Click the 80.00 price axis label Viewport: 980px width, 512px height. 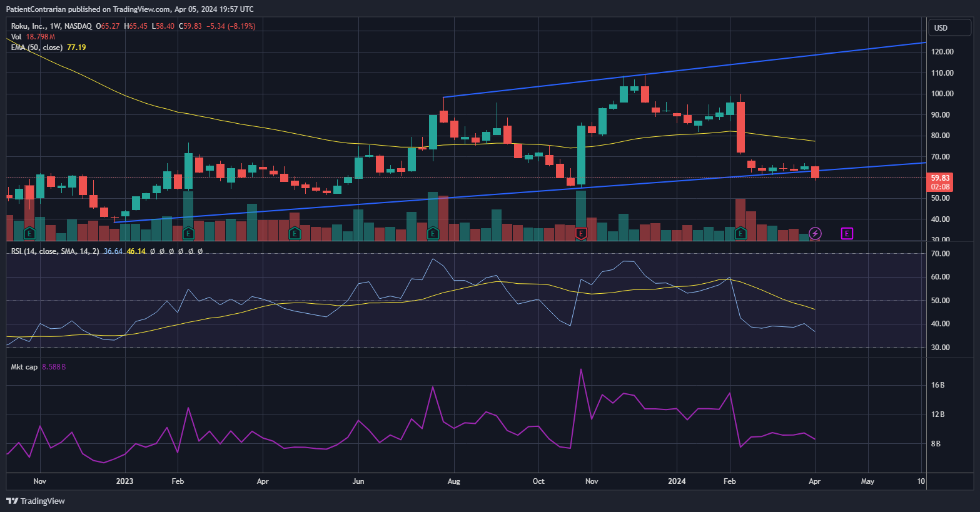(940, 136)
